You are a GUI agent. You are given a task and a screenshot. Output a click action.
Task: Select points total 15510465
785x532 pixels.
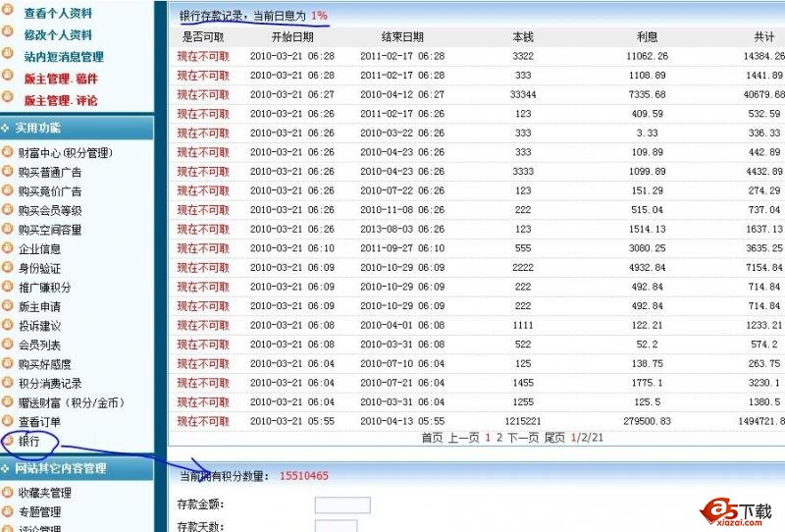[x=304, y=476]
